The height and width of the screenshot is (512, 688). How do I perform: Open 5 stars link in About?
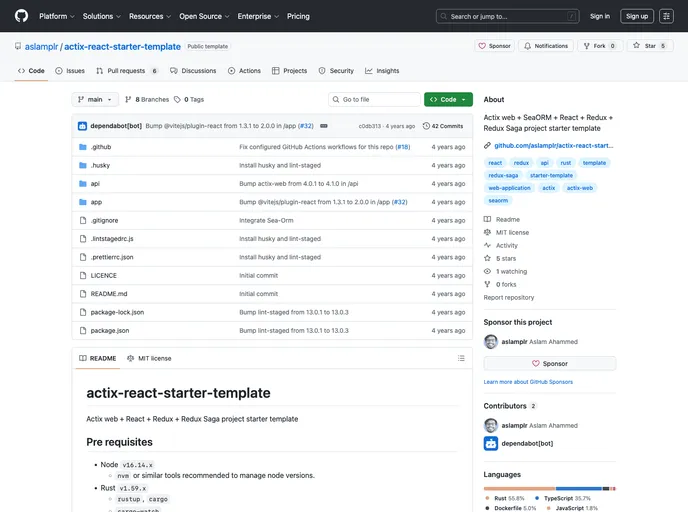500,259
